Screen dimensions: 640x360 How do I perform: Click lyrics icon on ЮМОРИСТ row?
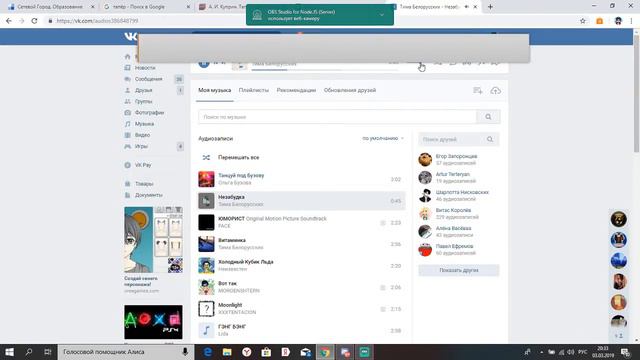pyautogui.click(x=383, y=223)
